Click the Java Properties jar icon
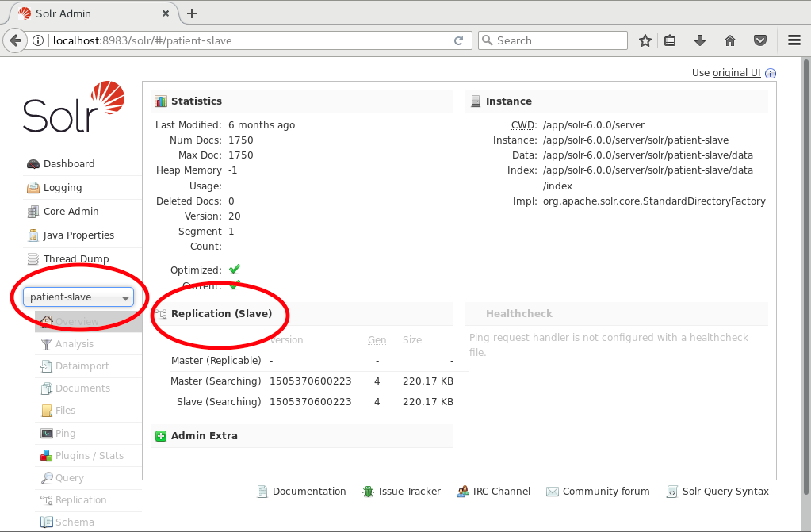This screenshot has width=811, height=532. pos(33,235)
